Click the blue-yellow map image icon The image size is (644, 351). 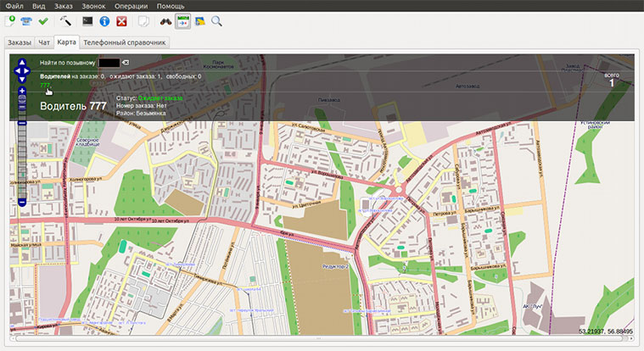[200, 21]
